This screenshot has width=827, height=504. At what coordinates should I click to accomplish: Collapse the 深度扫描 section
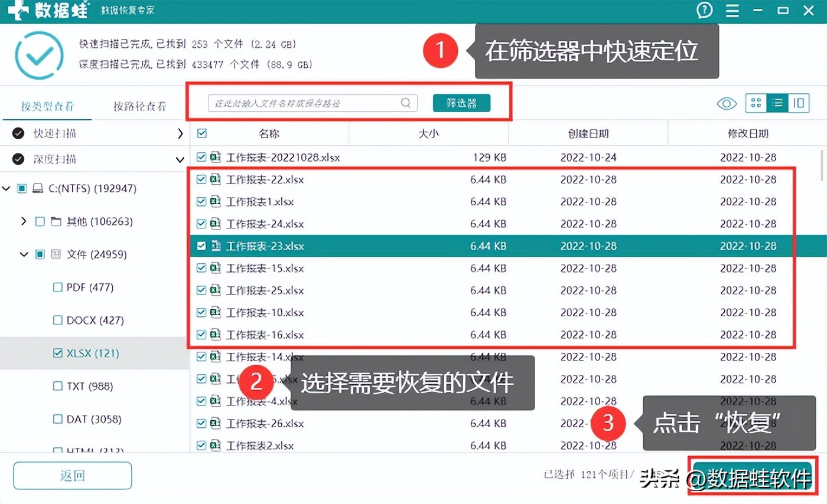click(181, 159)
